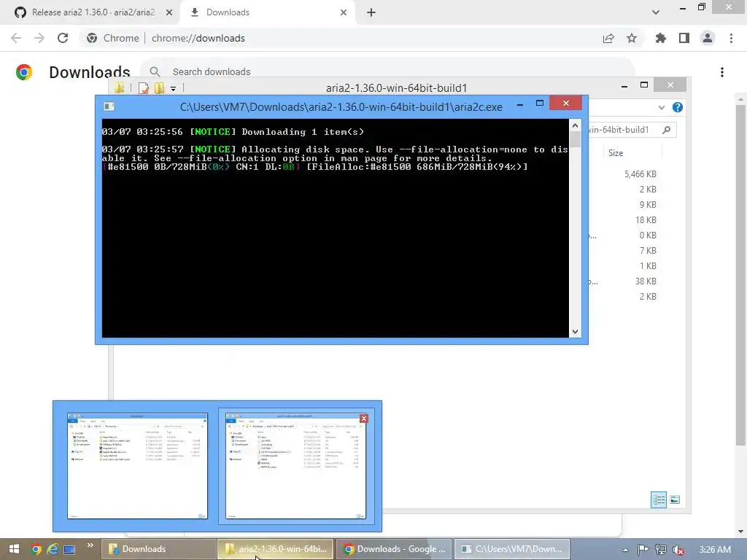Click the Explorer search magnifier icon

[x=667, y=130]
